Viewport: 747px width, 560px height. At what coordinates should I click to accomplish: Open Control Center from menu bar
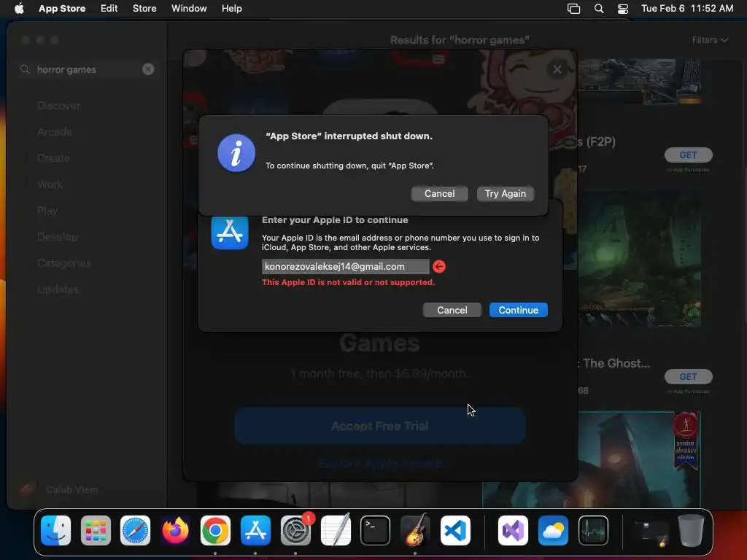coord(623,9)
